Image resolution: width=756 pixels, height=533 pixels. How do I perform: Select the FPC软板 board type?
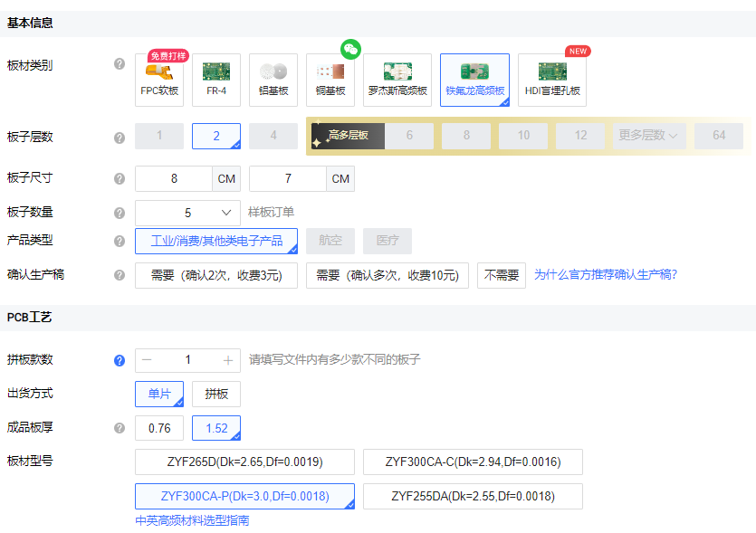[x=158, y=81]
